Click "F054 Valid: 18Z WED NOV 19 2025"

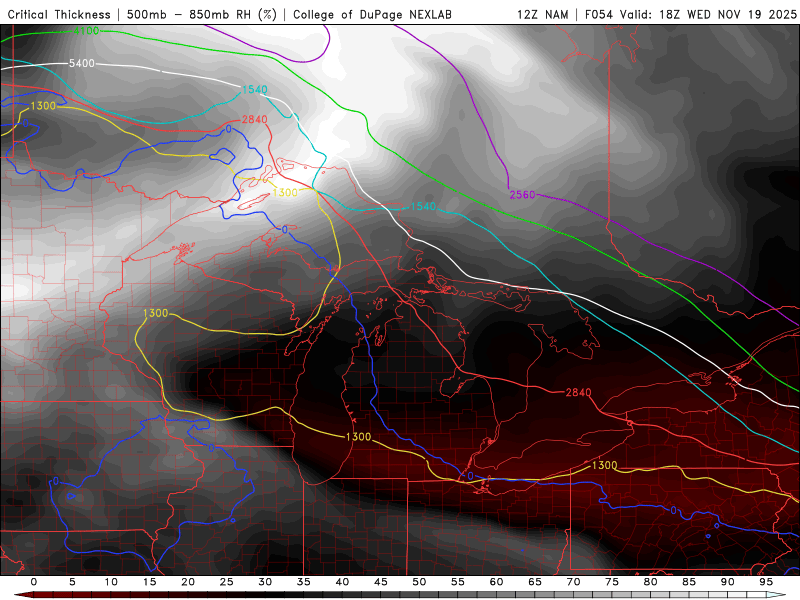[691, 15]
